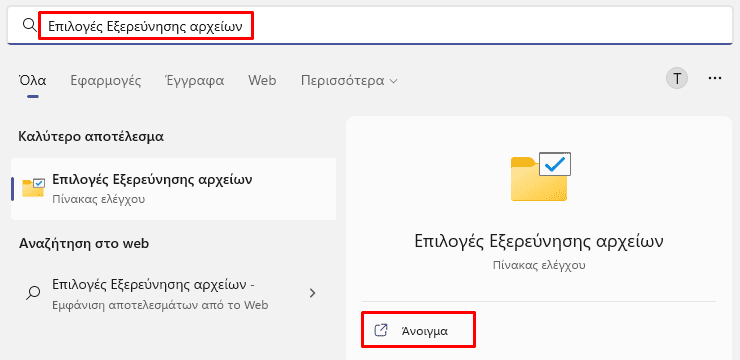Expand web result with the right arrow chevron
Viewport: 740px width, 360px height.
[312, 293]
